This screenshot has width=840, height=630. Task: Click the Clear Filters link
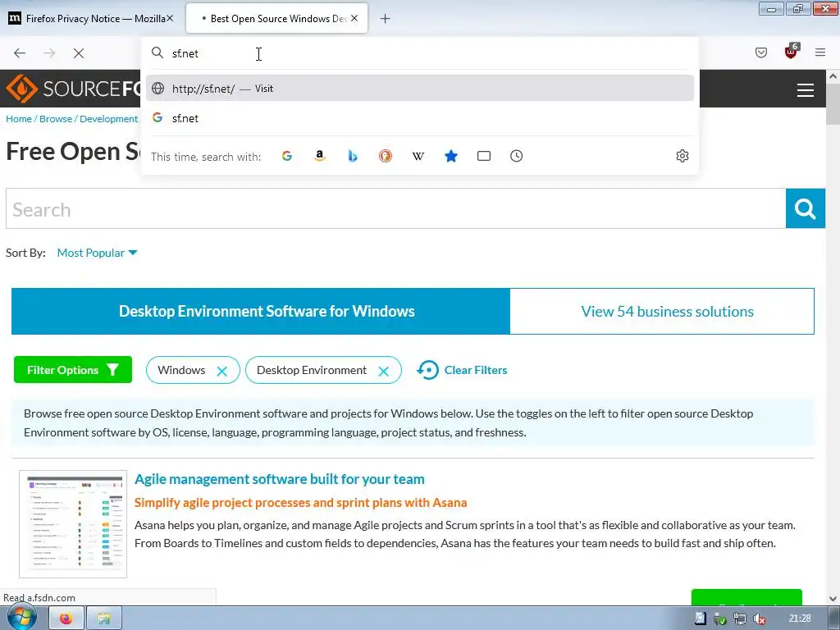(463, 370)
